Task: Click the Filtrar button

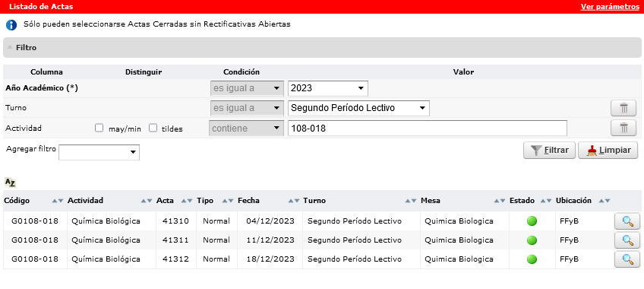Action: pos(549,151)
